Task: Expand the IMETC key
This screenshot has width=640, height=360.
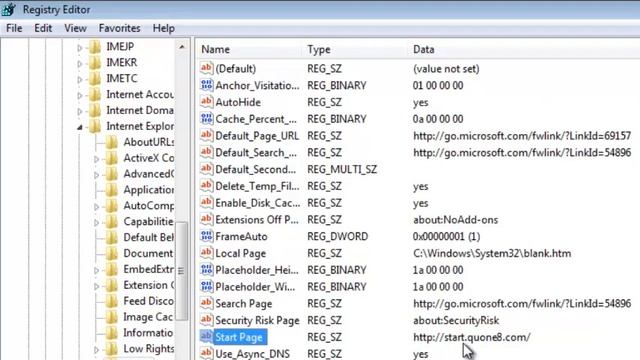Action: point(80,80)
